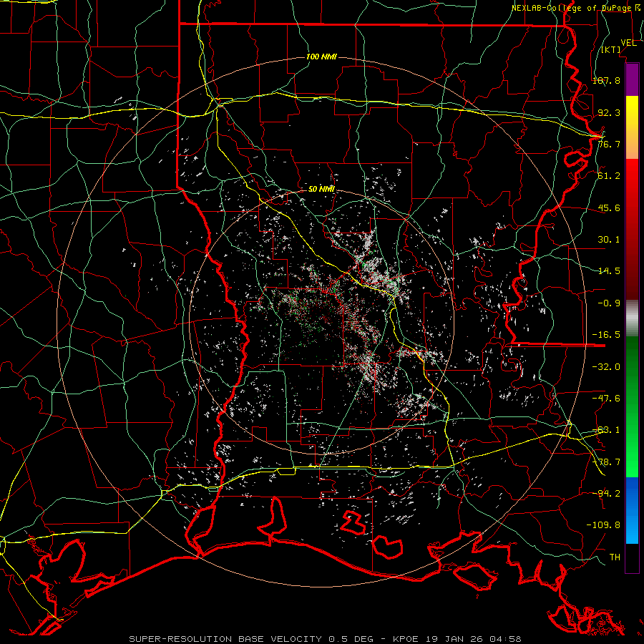The height and width of the screenshot is (644, 644).
Task: Select the -63.1 scale value
Action: [606, 430]
